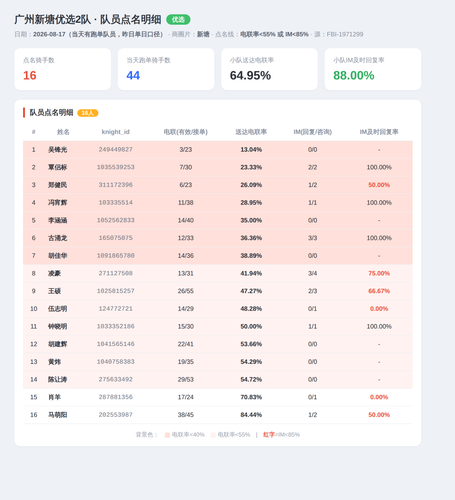Click the 47.27% rate in row 9

(251, 291)
